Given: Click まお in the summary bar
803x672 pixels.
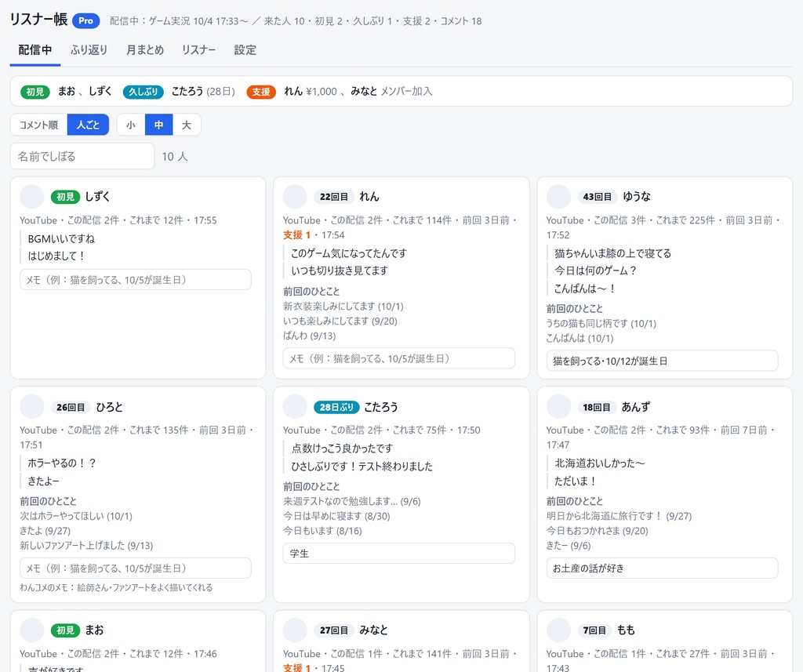Looking at the screenshot, I should coord(67,91).
